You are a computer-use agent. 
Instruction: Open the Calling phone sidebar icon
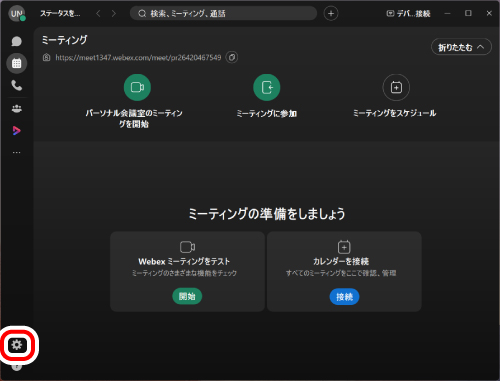pos(16,86)
